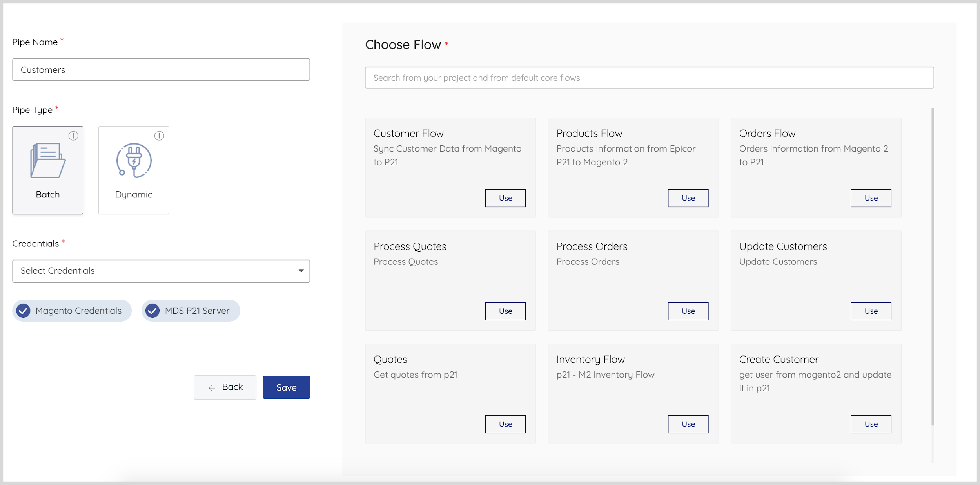Use the Customer Flow
Screen dimensions: 980x485
(x=505, y=198)
